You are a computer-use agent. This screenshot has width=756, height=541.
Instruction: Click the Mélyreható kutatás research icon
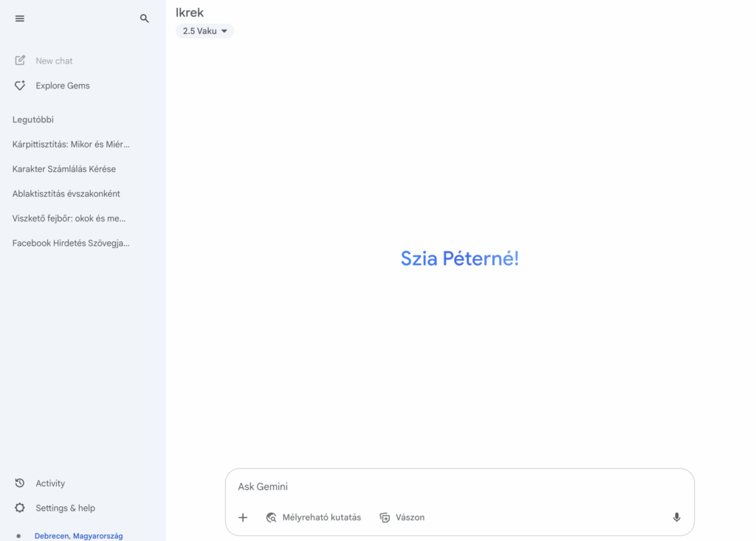tap(272, 517)
